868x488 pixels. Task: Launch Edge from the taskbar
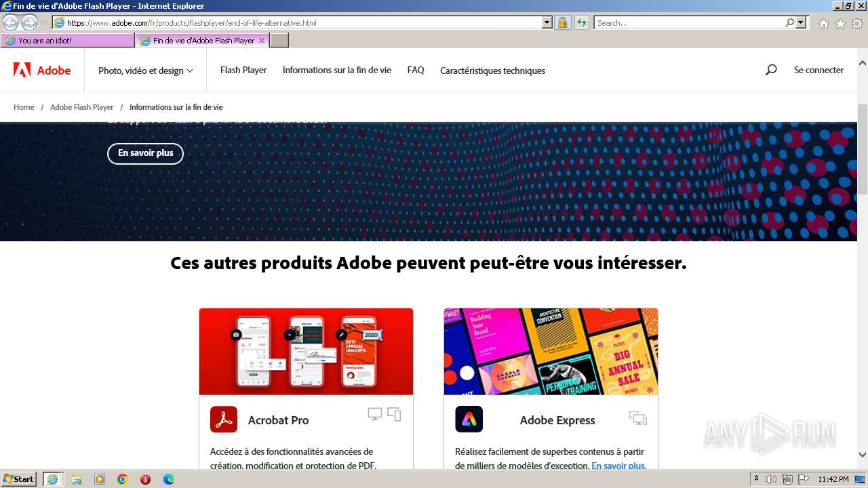point(169,479)
